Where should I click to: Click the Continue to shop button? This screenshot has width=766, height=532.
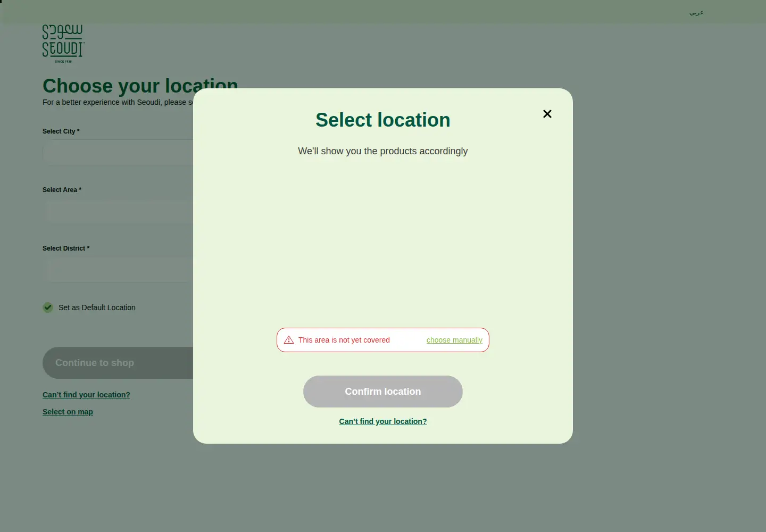tap(118, 363)
